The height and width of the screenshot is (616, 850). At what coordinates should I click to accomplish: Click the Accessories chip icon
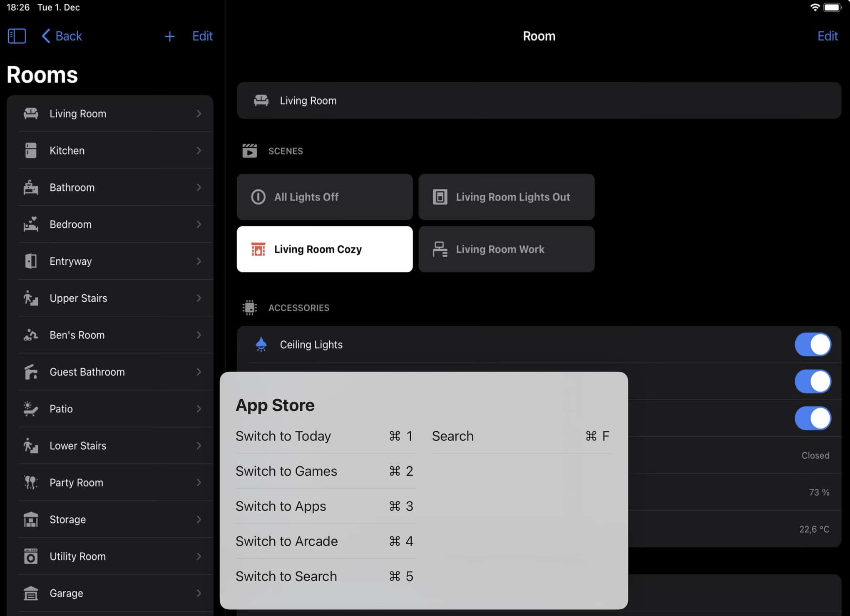click(250, 308)
